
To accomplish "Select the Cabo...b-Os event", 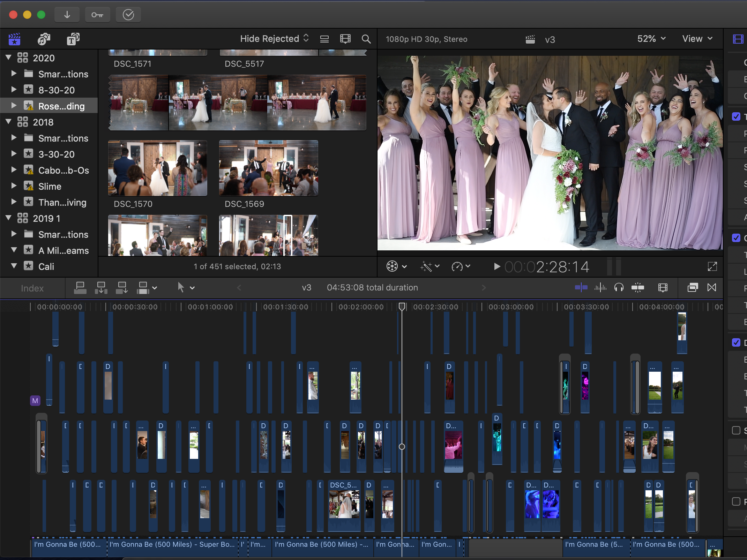I will click(64, 170).
